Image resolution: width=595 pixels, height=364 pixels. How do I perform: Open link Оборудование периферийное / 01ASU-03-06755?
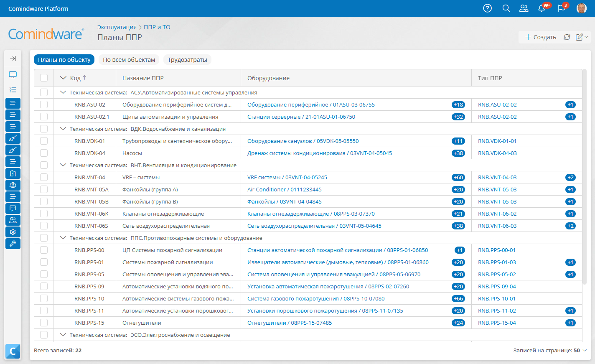pos(311,105)
